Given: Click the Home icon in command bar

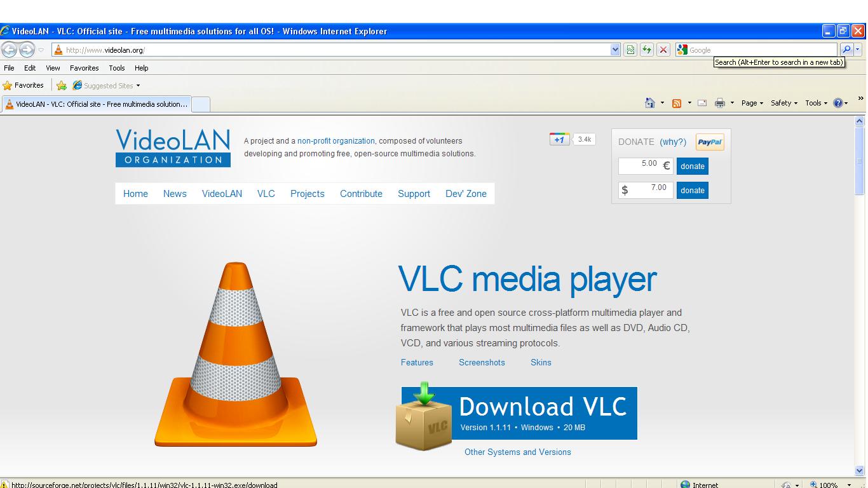Looking at the screenshot, I should pos(650,103).
